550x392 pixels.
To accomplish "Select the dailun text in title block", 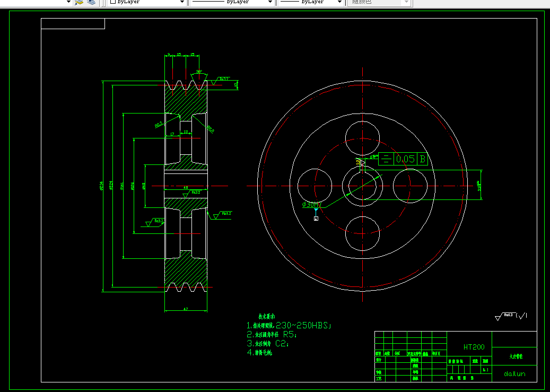I will point(514,374).
